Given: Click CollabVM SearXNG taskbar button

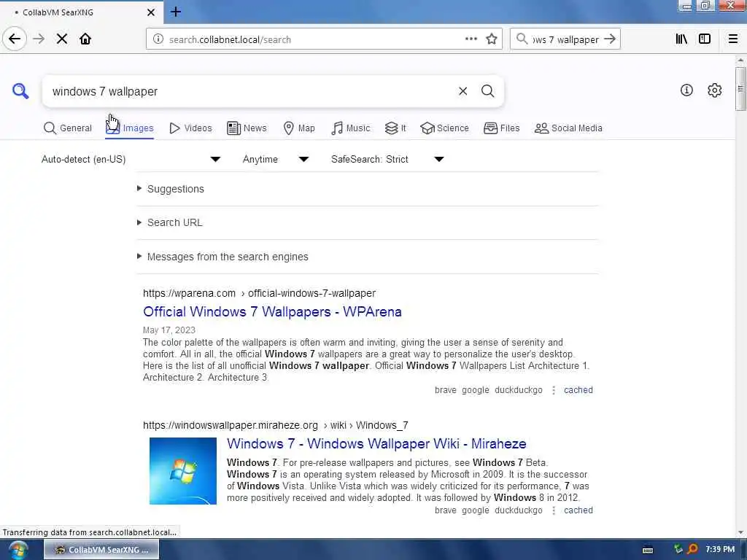Looking at the screenshot, I should point(101,550).
